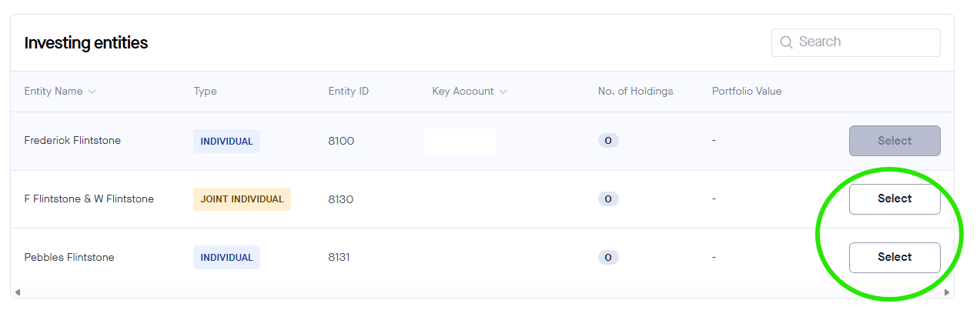The height and width of the screenshot is (327, 980).
Task: Click holdings count badge for Frederick Flintstone
Action: (x=607, y=141)
